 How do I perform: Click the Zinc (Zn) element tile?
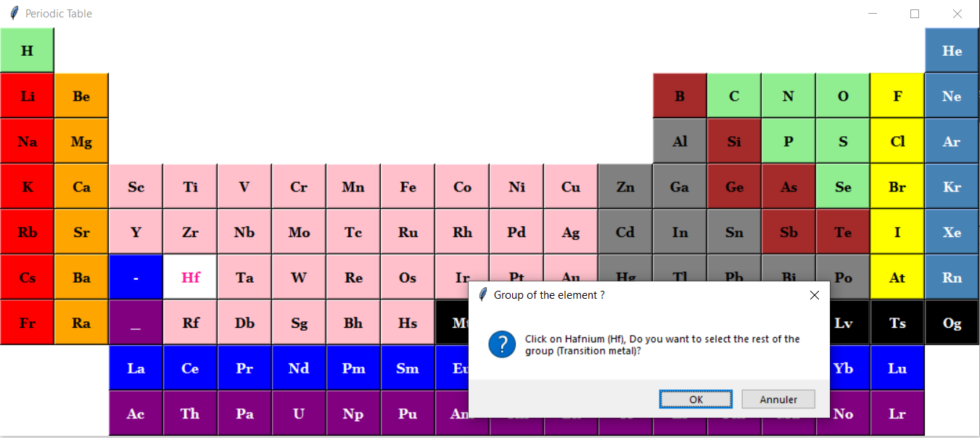[625, 187]
